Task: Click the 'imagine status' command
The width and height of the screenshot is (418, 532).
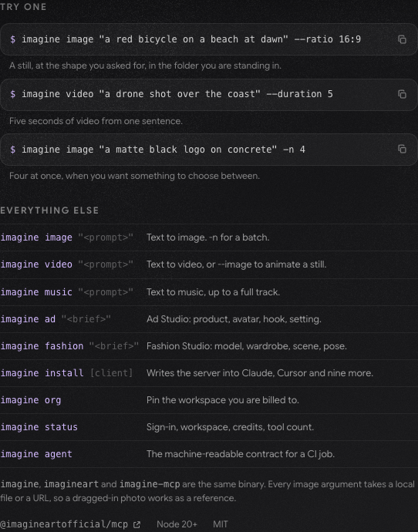Action: (39, 427)
